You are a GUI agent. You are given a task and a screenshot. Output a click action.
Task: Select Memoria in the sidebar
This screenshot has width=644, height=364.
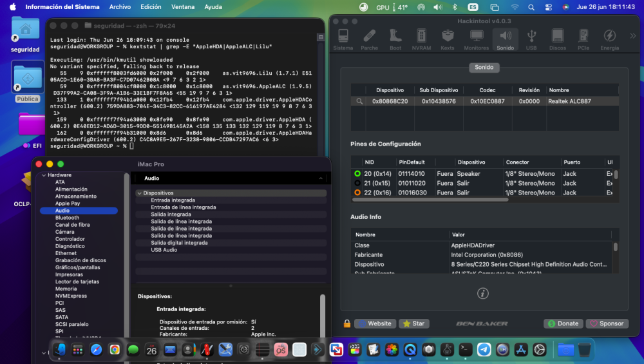click(66, 289)
